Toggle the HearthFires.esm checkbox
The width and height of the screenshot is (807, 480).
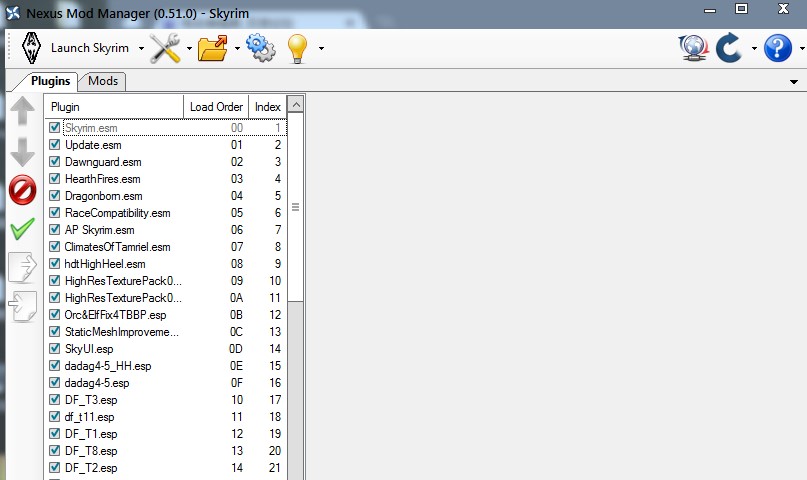(x=55, y=179)
